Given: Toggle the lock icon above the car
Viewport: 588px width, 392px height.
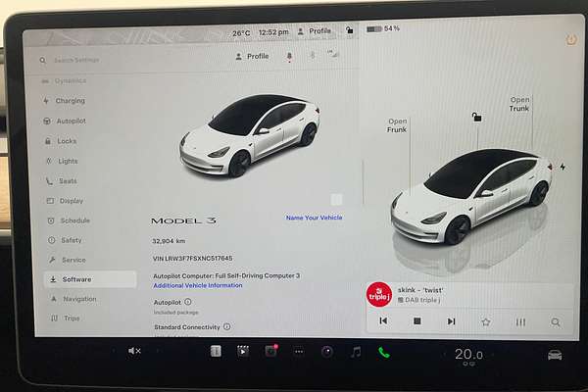Looking at the screenshot, I should 476,117.
